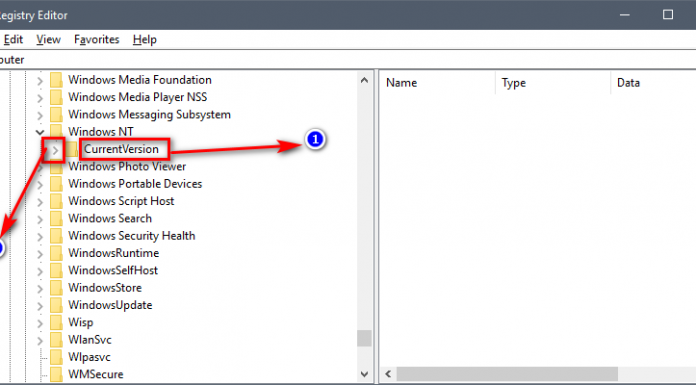Open the Help menu
Screen dimensions: 696x385
(x=145, y=40)
